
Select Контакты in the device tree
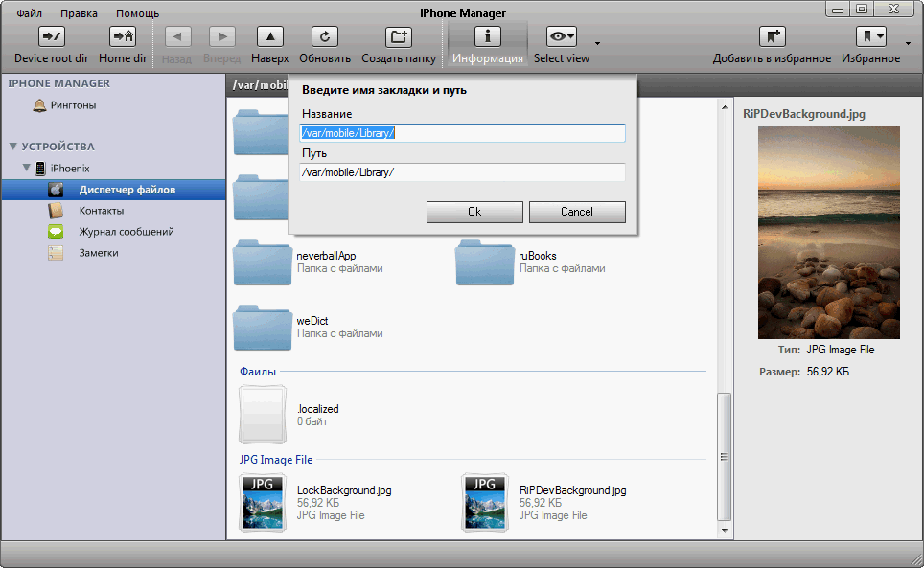pyautogui.click(x=101, y=211)
